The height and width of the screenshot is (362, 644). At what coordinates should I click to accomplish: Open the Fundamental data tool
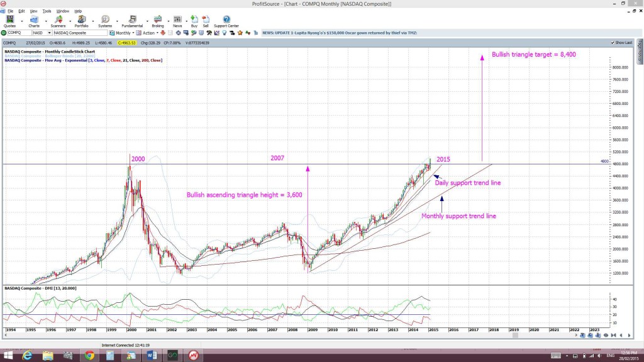[132, 21]
